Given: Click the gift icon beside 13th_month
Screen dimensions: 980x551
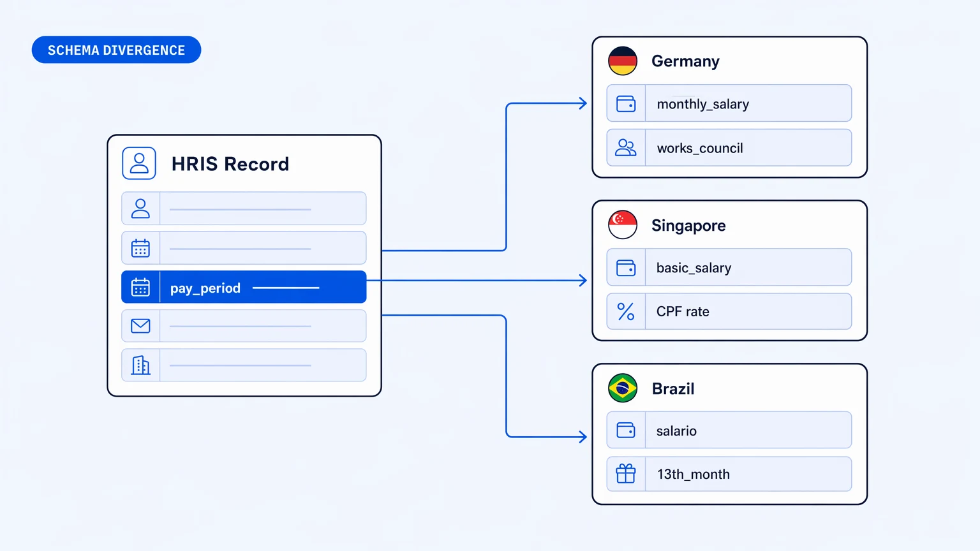Looking at the screenshot, I should coord(626,474).
